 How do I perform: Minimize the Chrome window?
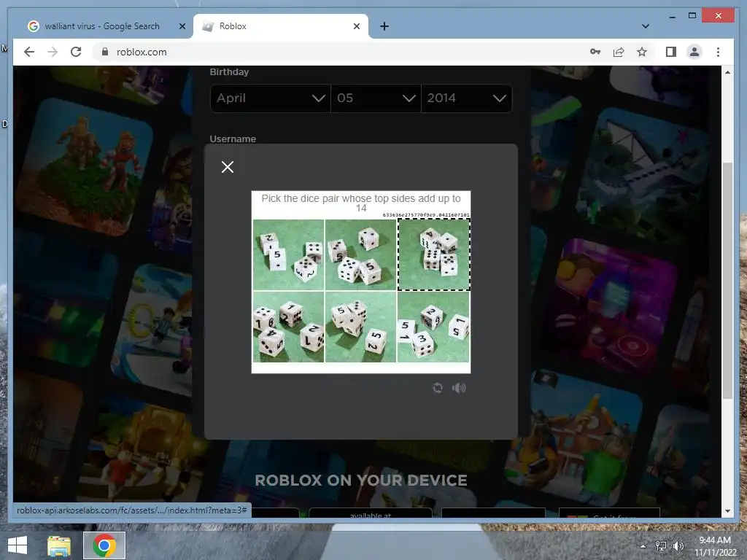pyautogui.click(x=672, y=16)
